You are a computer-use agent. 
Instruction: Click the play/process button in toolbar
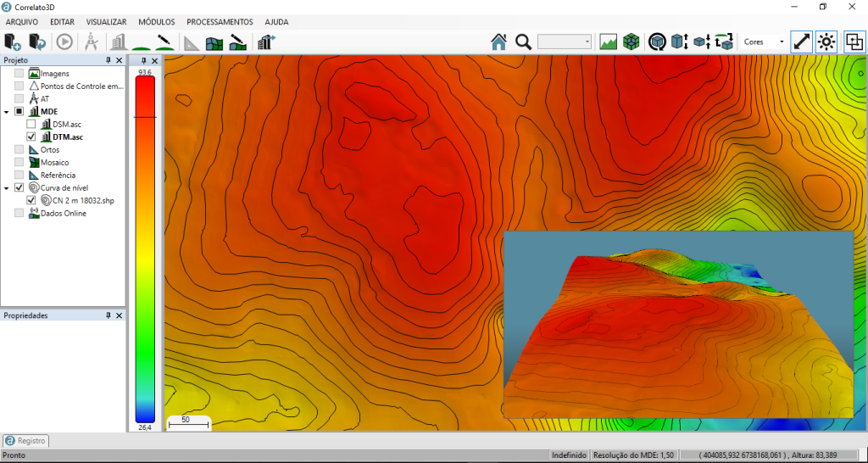64,42
